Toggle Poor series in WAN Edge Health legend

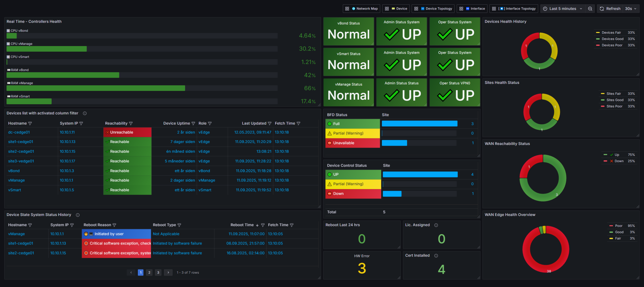pos(619,226)
